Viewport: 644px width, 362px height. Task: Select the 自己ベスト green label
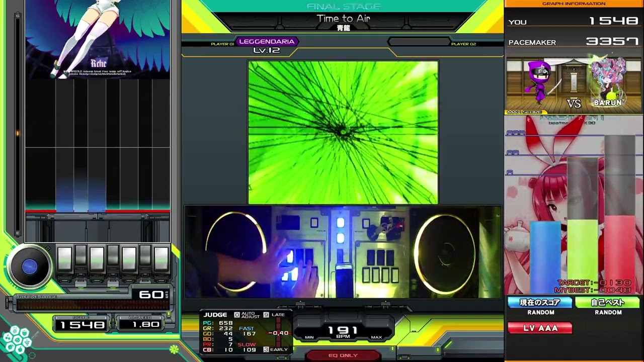pyautogui.click(x=608, y=303)
